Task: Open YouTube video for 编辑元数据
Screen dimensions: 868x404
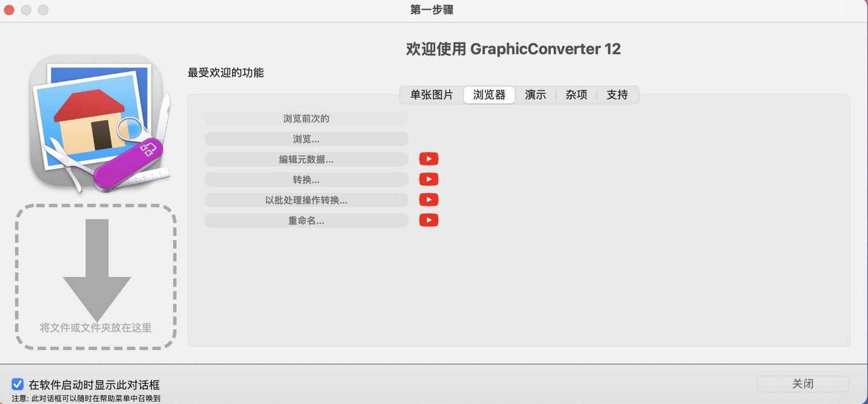Action: (x=429, y=159)
